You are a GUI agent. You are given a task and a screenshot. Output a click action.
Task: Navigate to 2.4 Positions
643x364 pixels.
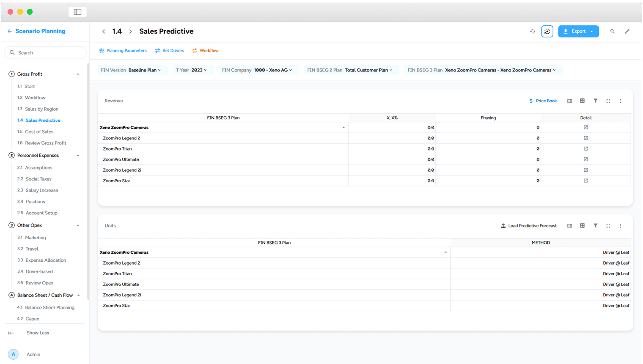31,202
